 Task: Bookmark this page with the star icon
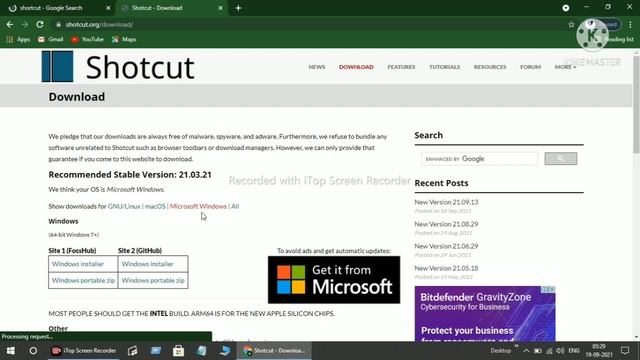(571, 24)
